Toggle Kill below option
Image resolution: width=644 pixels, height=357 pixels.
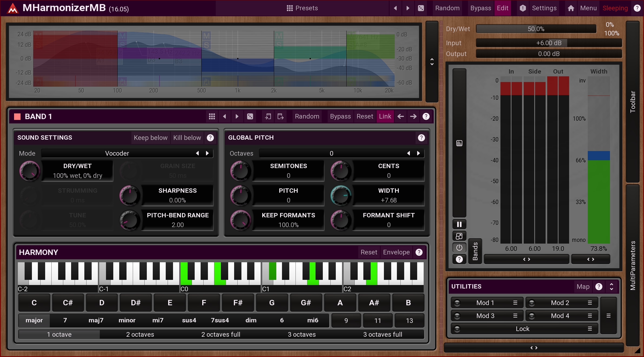tap(187, 138)
